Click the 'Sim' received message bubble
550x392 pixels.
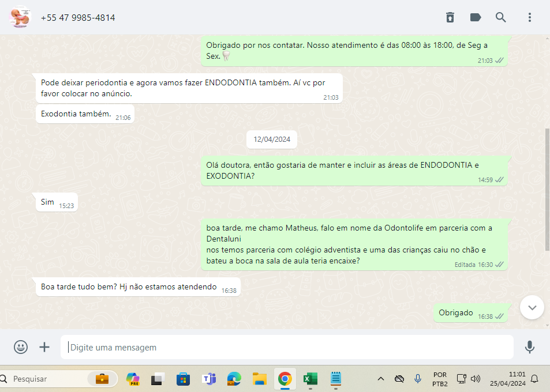coord(48,202)
